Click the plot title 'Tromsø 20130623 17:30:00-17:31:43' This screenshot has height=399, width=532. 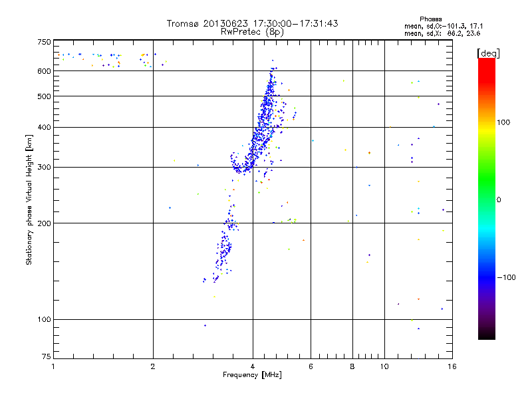253,23
